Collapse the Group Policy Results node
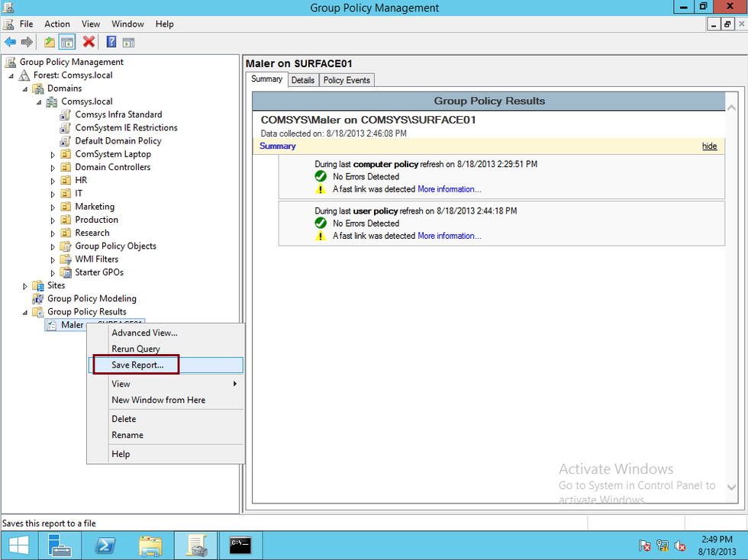Viewport: 748px width, 560px height. (x=24, y=313)
